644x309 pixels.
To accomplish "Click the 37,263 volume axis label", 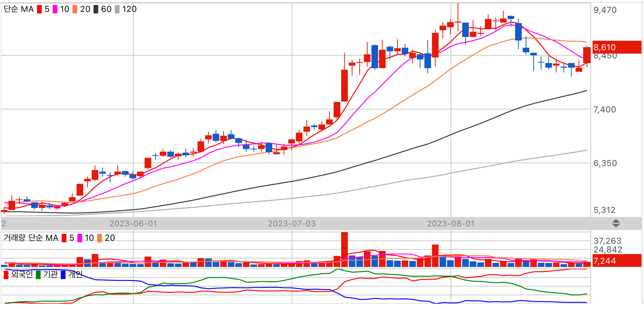I will (607, 241).
